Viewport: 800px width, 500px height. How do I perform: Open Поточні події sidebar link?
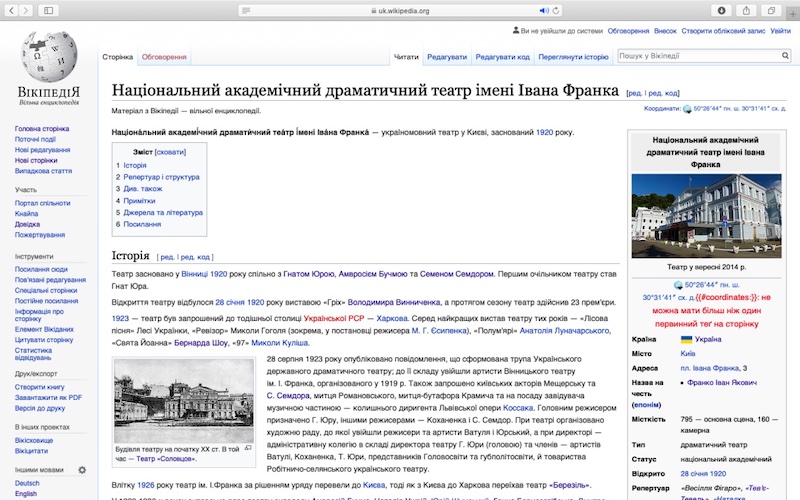click(x=35, y=139)
